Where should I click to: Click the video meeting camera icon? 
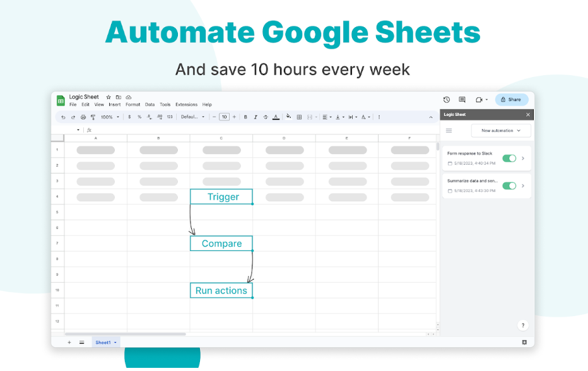point(479,100)
